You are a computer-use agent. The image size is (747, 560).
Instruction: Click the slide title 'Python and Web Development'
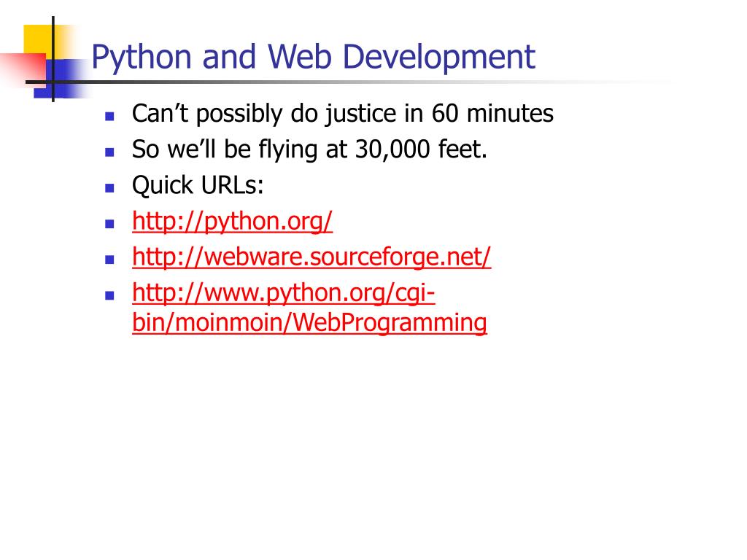tap(313, 58)
